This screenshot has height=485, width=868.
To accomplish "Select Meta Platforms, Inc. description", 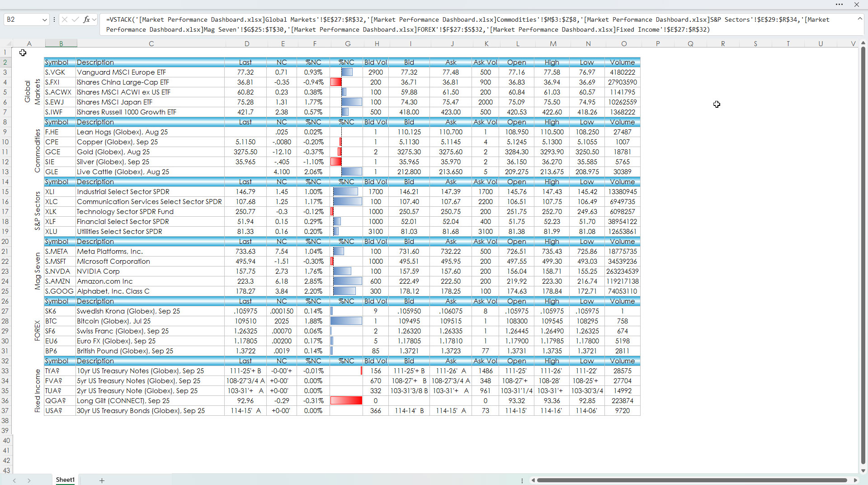I will tap(150, 252).
